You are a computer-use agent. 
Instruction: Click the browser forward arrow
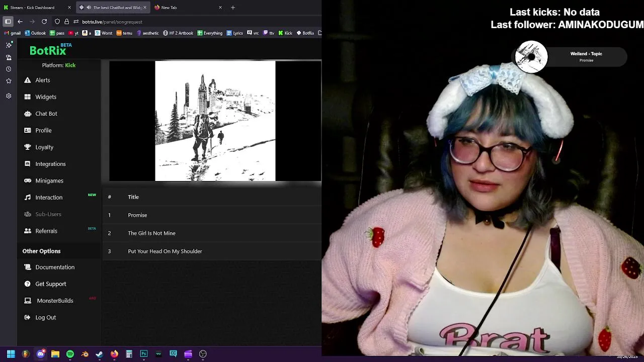click(x=32, y=22)
